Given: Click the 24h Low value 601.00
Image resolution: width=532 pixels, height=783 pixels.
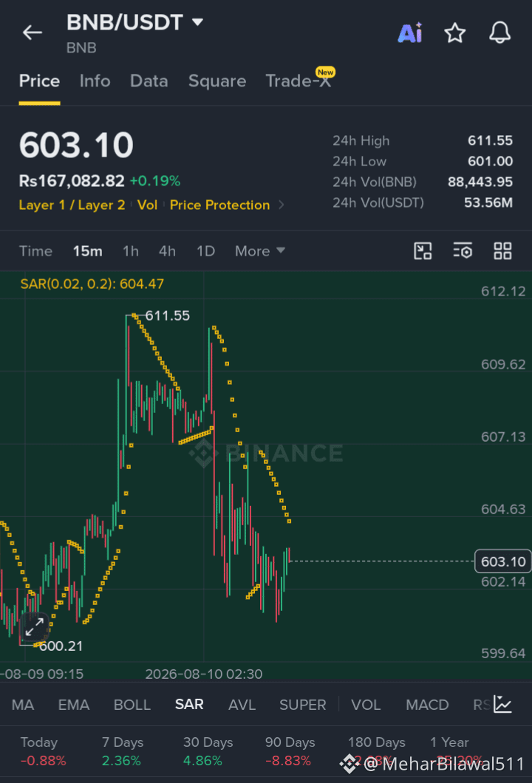Looking at the screenshot, I should coord(490,161).
